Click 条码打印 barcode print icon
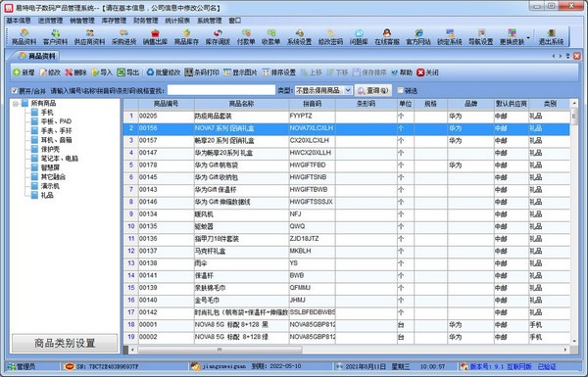This screenshot has width=588, height=377. (202, 72)
